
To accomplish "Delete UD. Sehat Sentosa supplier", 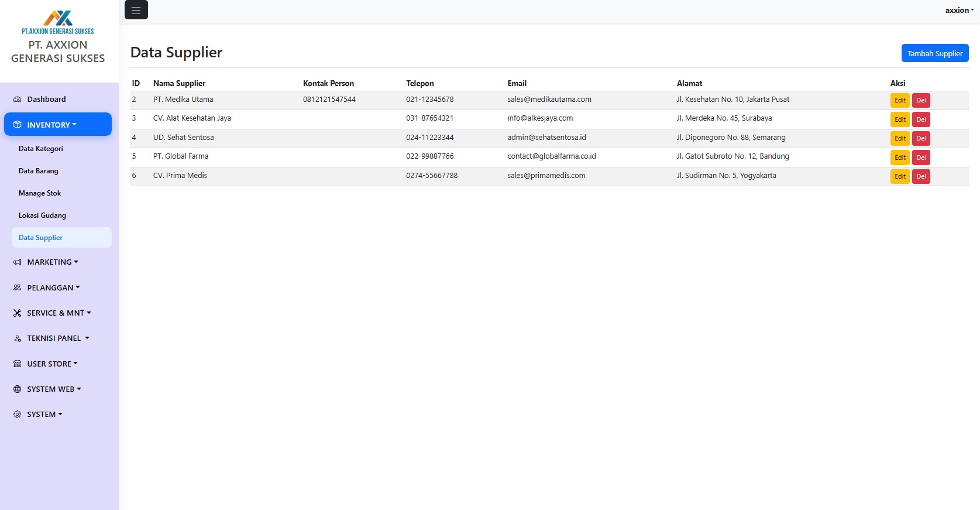I will tap(921, 138).
